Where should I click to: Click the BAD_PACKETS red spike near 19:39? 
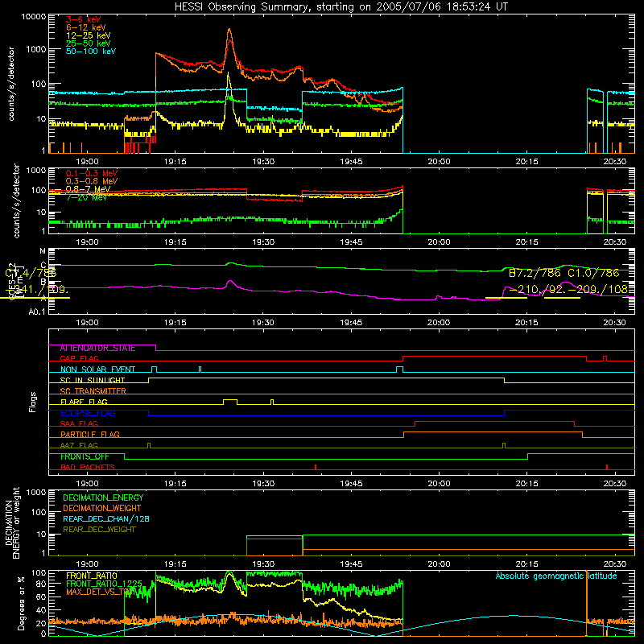point(315,467)
